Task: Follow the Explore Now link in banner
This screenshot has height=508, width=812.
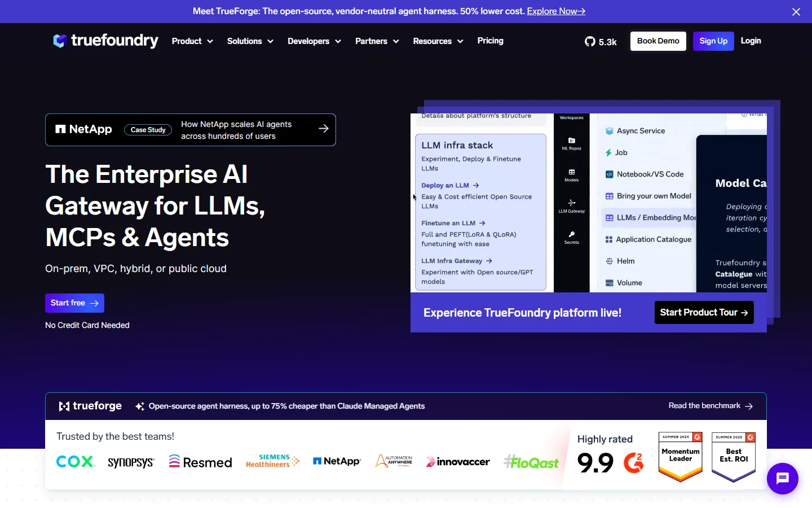Action: click(556, 11)
